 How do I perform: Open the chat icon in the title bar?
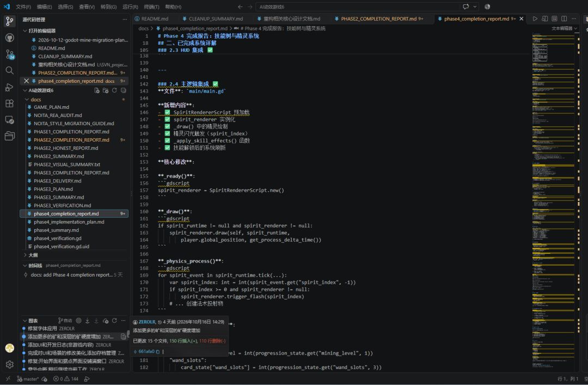point(465,7)
